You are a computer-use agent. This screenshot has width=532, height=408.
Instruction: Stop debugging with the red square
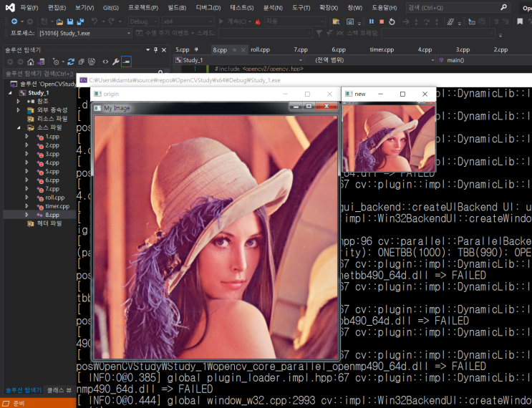(382, 21)
